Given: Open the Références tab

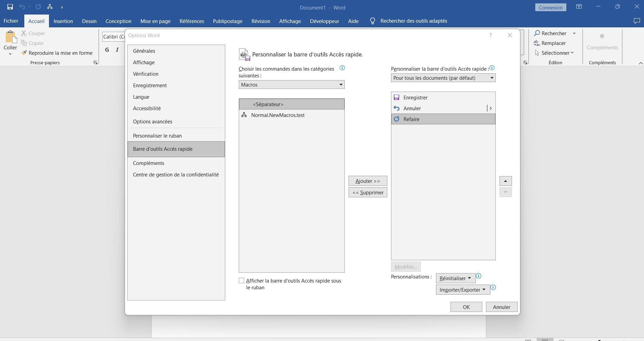Looking at the screenshot, I should tap(192, 21).
